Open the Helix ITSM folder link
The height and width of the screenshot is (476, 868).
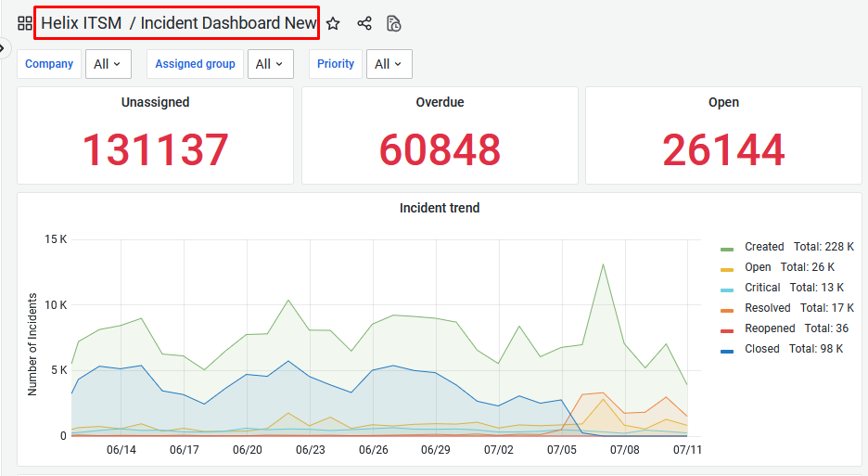point(82,22)
